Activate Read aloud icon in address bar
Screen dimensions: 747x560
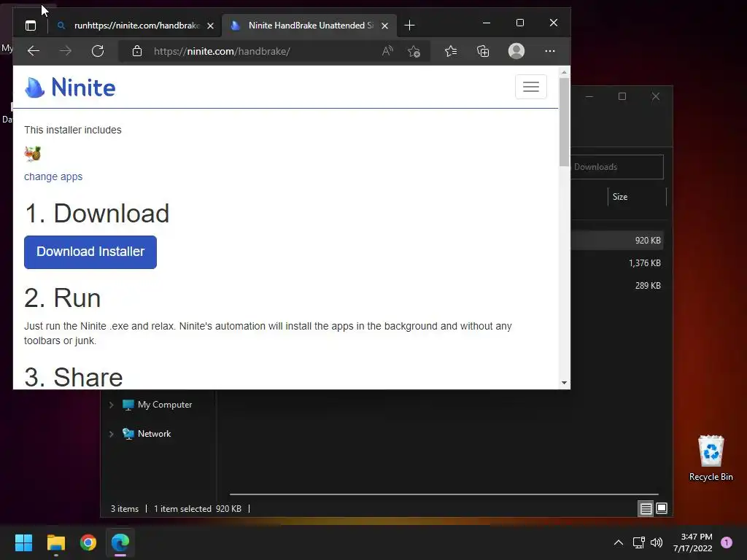pos(387,51)
